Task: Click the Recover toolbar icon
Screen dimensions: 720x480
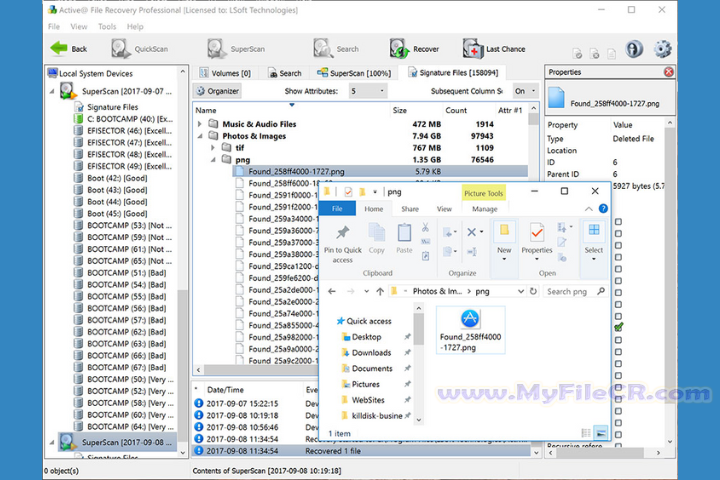Action: 414,49
